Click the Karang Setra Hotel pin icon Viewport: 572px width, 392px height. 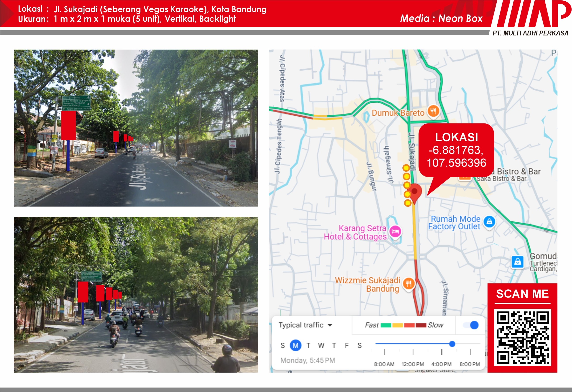pos(395,231)
